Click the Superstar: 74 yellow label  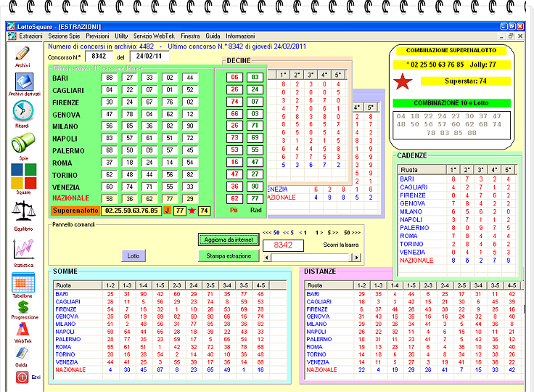tap(466, 81)
